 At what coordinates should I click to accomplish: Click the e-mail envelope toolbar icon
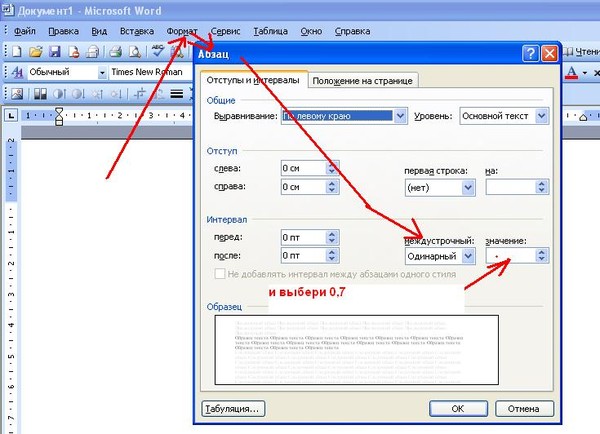click(92, 51)
